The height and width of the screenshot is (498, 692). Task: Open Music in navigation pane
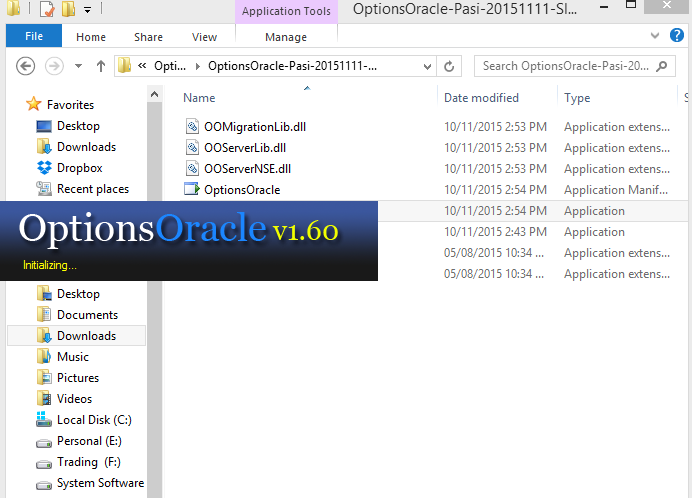tap(73, 357)
